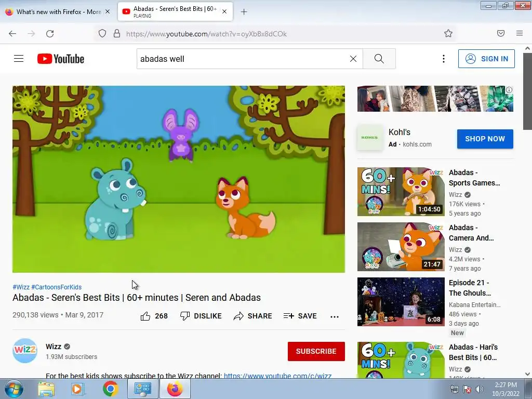Open Episode 21 The Ghouls thumbnail
532x399 pixels.
click(401, 302)
